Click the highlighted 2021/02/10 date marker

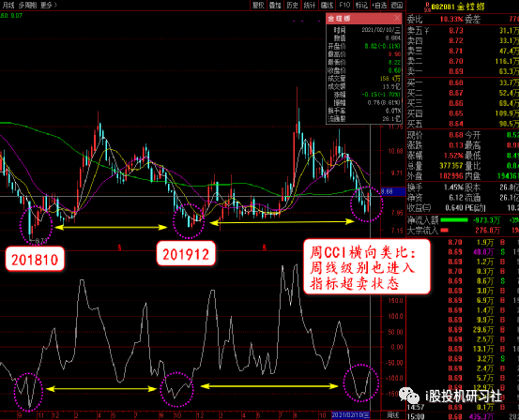pos(350,415)
